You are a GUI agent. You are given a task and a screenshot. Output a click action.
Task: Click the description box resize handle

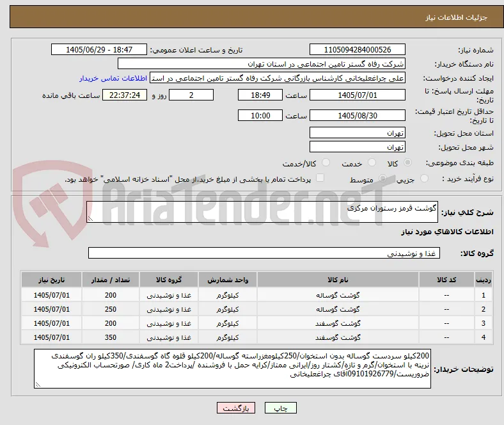click(x=90, y=218)
